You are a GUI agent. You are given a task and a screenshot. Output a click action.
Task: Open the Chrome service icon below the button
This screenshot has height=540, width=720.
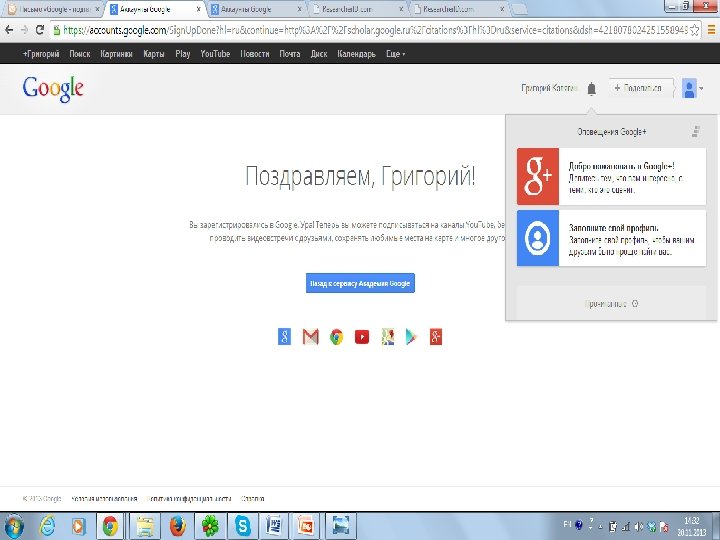tap(337, 337)
